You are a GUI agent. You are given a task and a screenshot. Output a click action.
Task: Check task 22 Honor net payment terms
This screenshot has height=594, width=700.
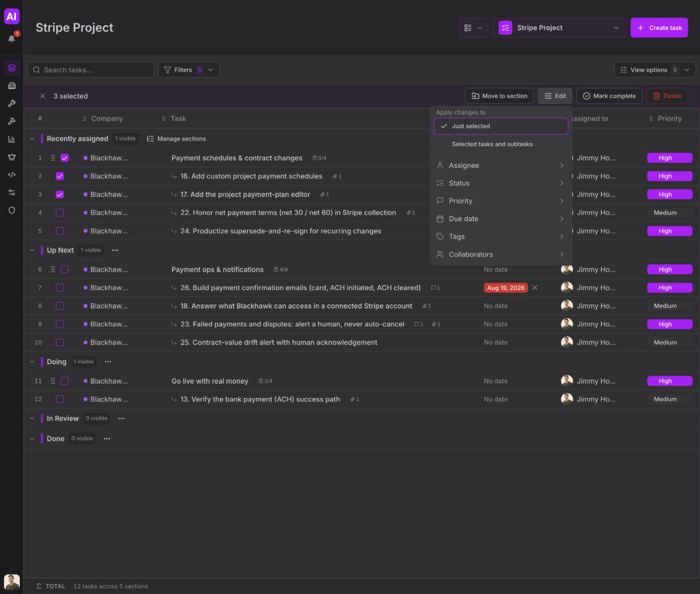(x=60, y=213)
